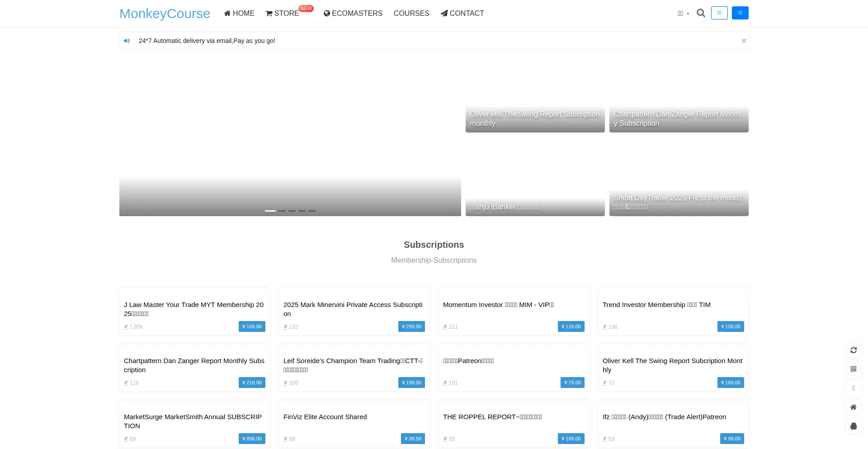Click the ¥199.00 price of ROPPEL REPORT
868x449 pixels.
[x=571, y=439]
